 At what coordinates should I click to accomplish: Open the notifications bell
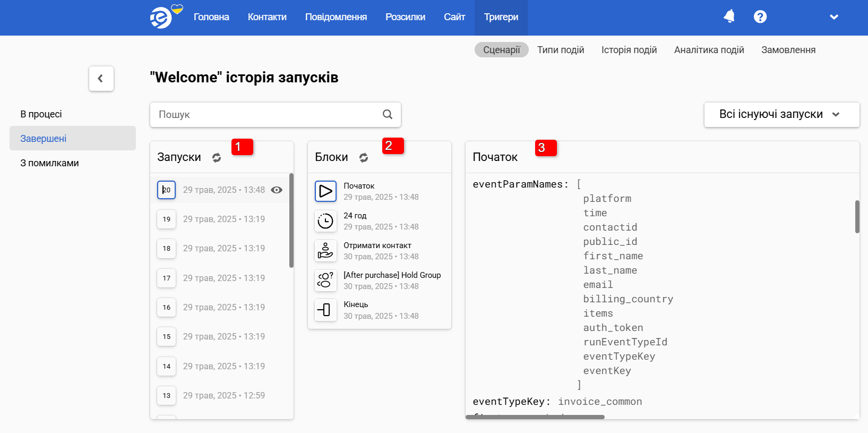(729, 16)
